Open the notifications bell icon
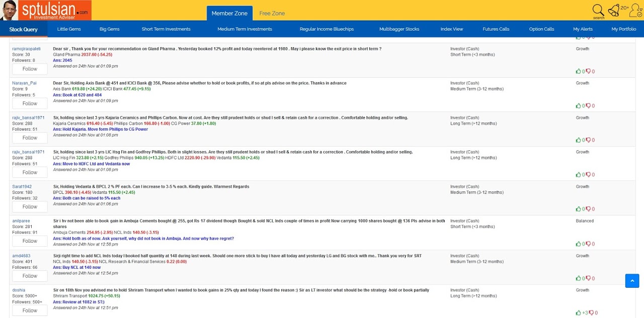644x318 pixels. 613,10
